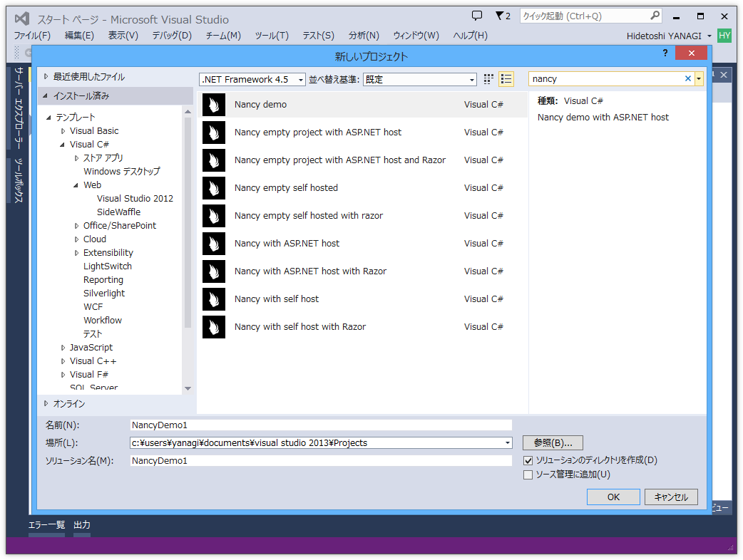Enable add to source control checkbox
This screenshot has width=743, height=560.
tap(528, 475)
